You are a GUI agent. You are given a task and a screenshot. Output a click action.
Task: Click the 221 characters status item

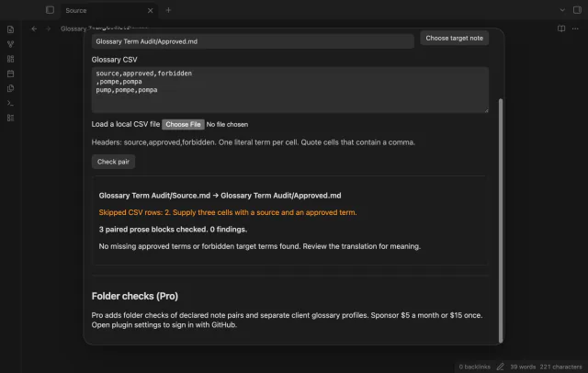560,367
